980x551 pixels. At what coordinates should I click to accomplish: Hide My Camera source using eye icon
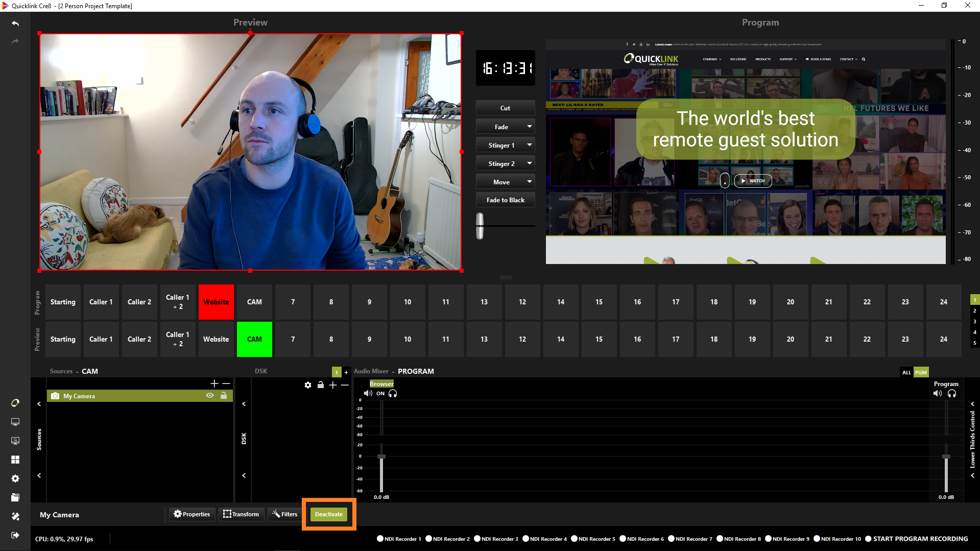pos(210,396)
